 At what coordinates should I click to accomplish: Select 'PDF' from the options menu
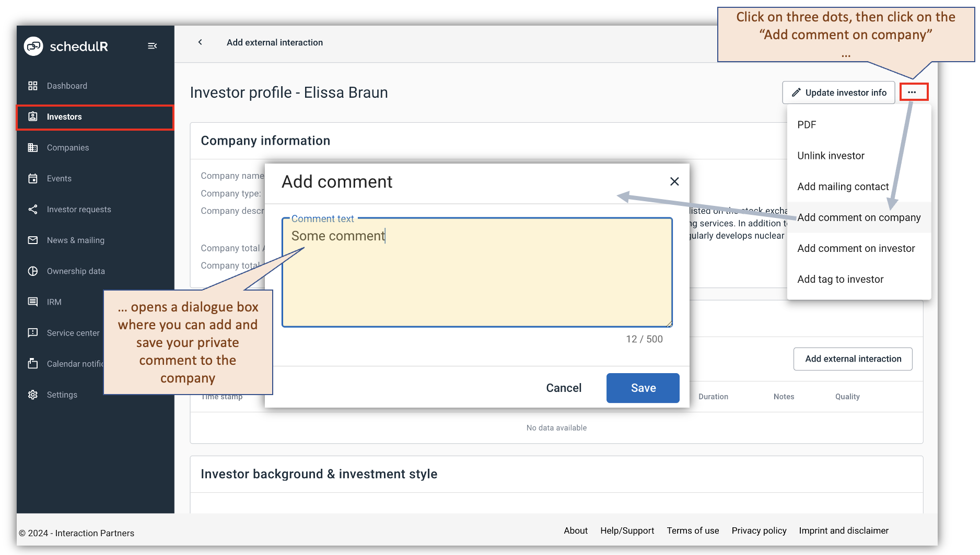tap(807, 125)
